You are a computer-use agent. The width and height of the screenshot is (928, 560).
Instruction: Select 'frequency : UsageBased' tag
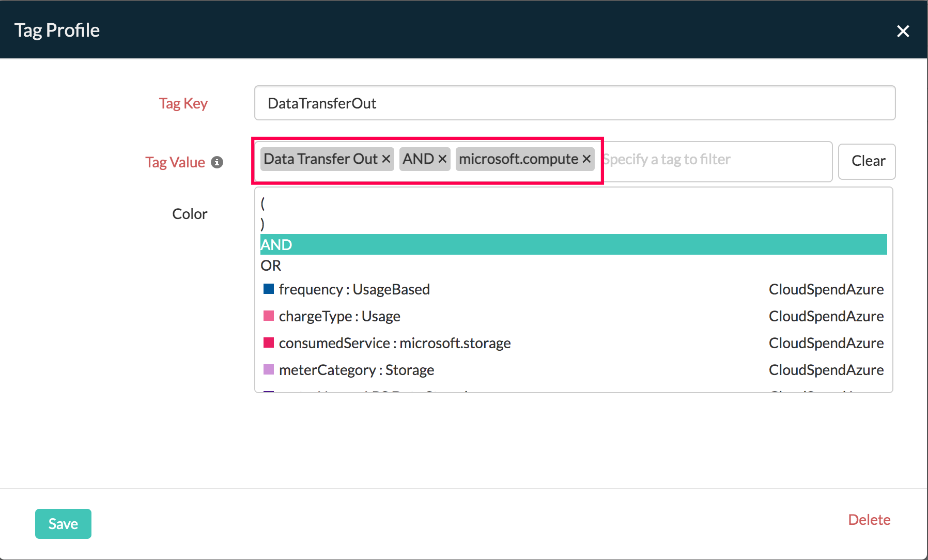[x=354, y=289]
